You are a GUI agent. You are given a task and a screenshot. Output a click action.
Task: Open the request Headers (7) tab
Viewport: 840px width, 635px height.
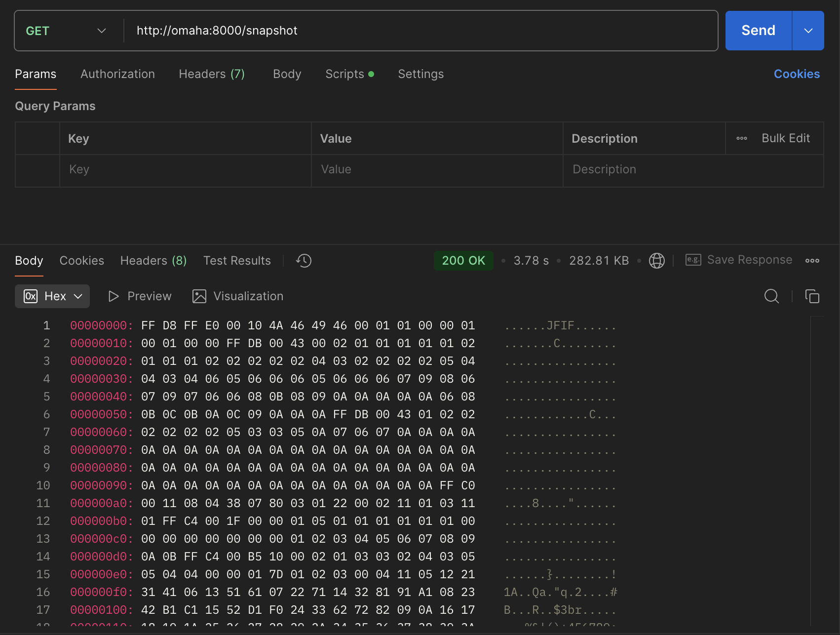[212, 74]
